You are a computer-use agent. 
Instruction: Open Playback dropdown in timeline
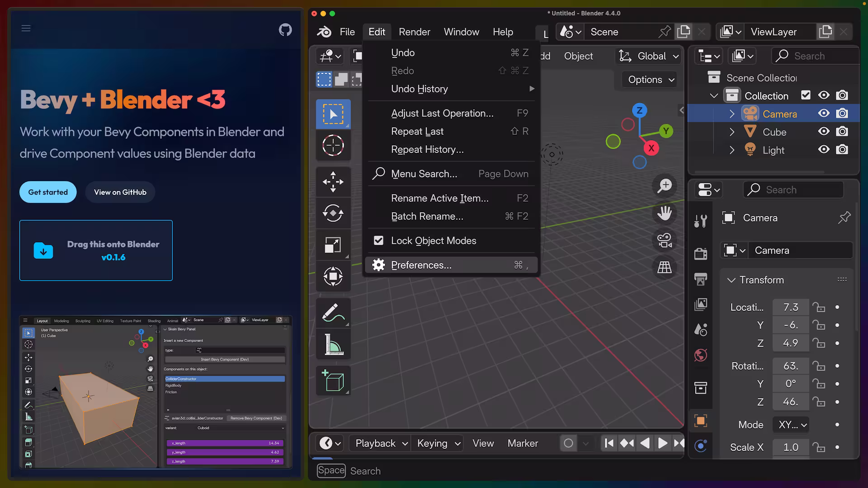pyautogui.click(x=381, y=443)
